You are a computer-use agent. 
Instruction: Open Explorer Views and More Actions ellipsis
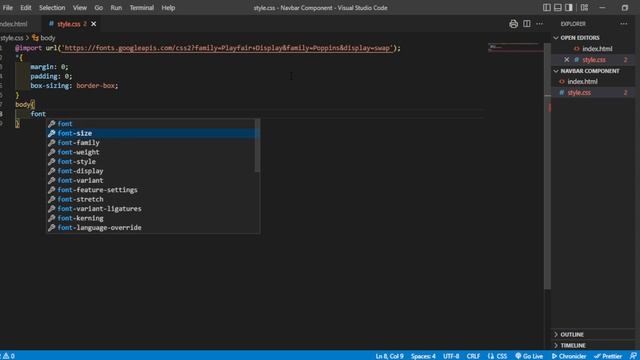pos(624,24)
